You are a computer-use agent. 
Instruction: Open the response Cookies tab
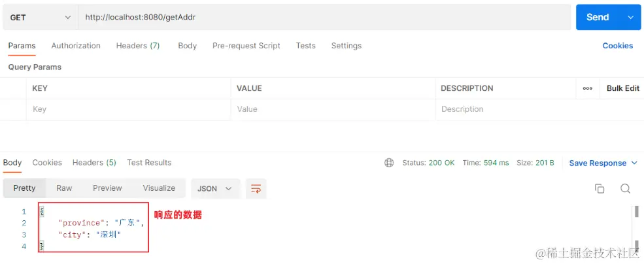[x=47, y=163]
